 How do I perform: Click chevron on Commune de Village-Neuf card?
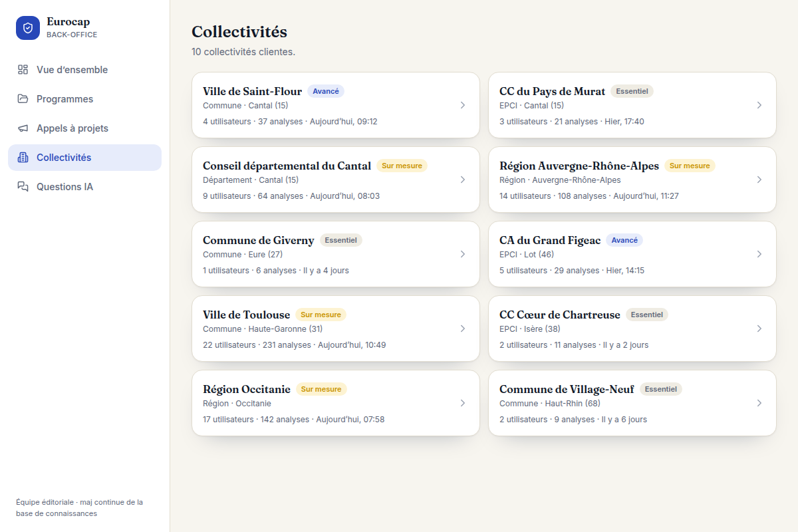[759, 403]
